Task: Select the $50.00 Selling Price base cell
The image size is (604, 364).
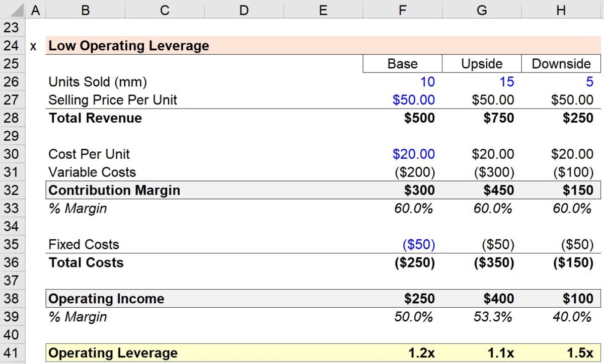Action: (x=402, y=100)
